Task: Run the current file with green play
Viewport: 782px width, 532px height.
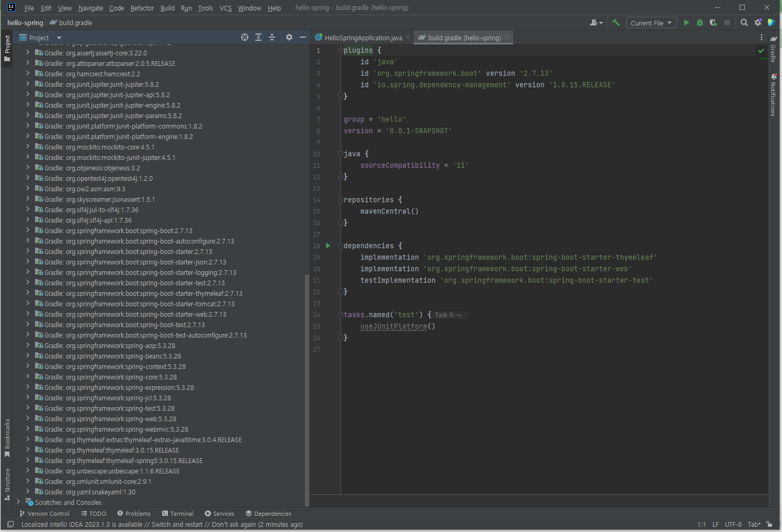Action: pos(686,22)
